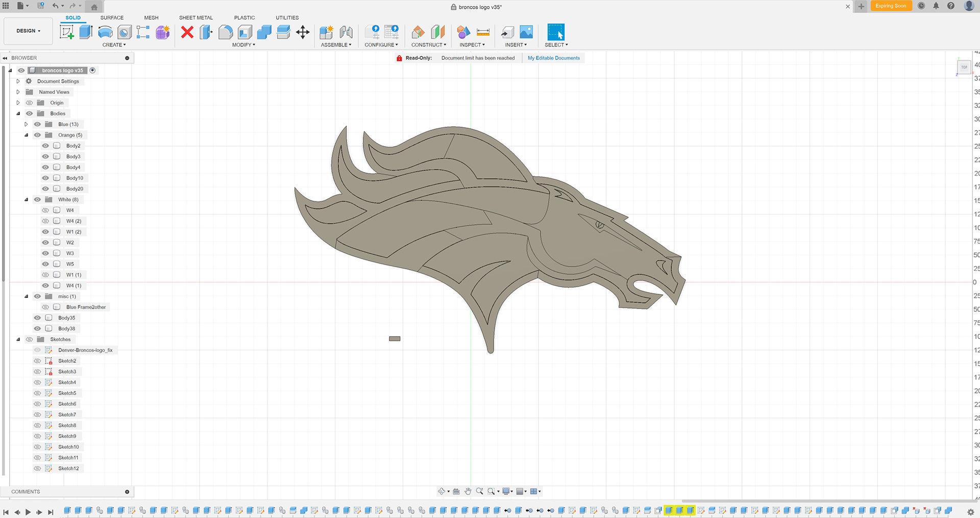
Task: Activate the Select tool icon
Action: [x=556, y=32]
